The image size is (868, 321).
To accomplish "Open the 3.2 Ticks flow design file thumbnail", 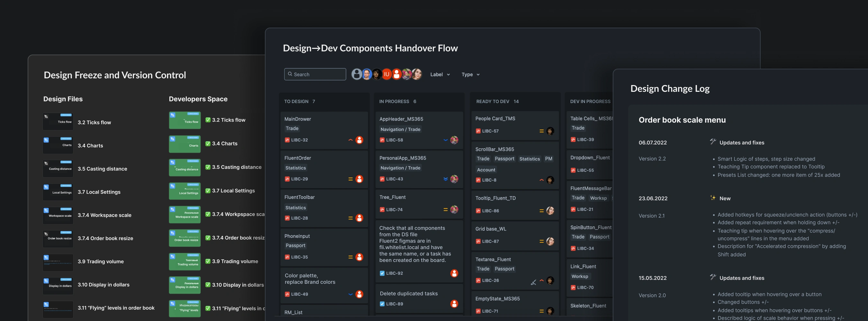I will [58, 121].
